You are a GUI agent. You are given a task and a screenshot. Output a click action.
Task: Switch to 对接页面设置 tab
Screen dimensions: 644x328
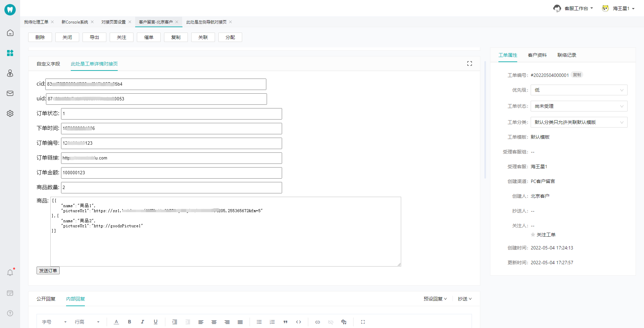114,22
